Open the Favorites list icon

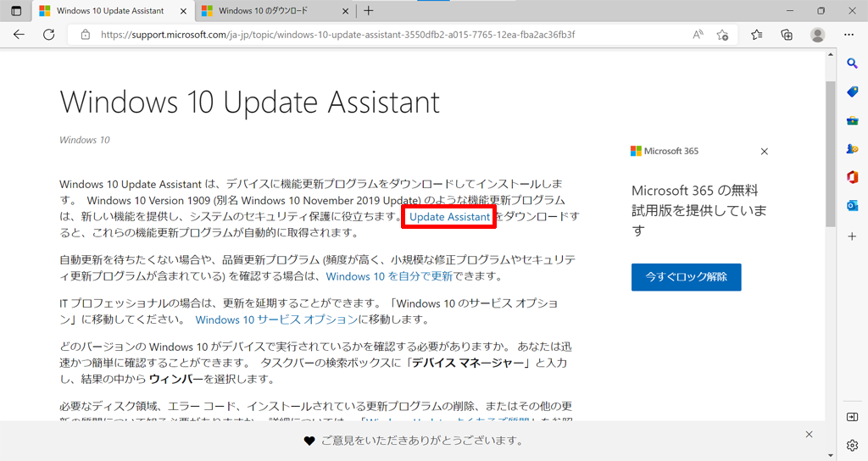[757, 34]
